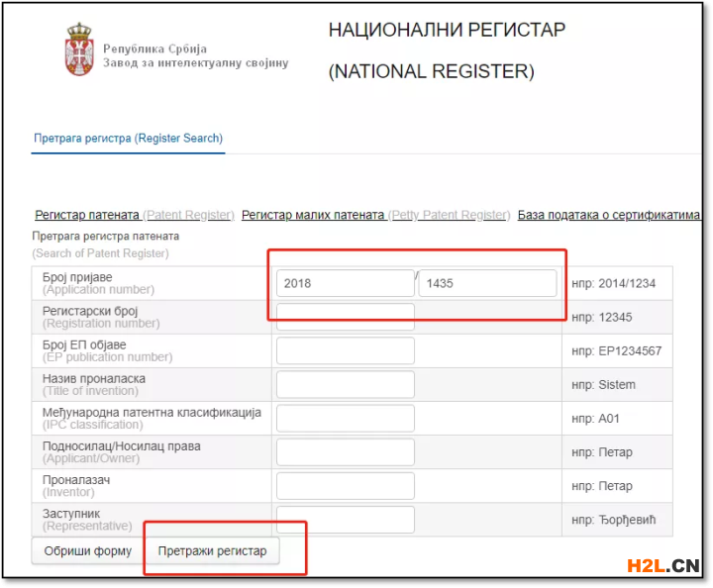The height and width of the screenshot is (588, 713).
Task: Select the Title of invention text box
Action: 345,384
